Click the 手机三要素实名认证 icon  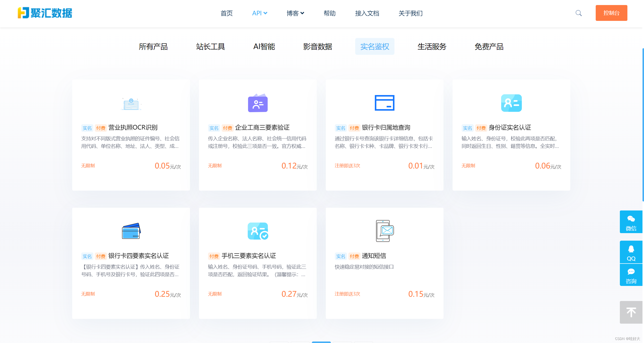point(258,231)
